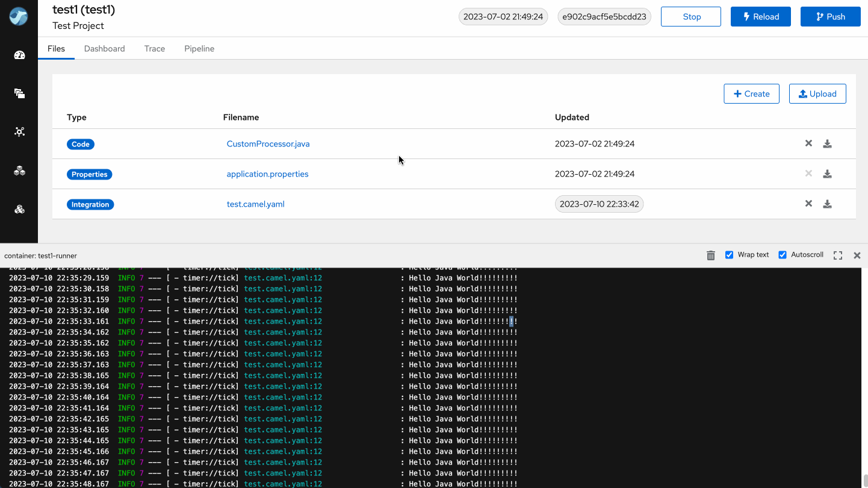The height and width of the screenshot is (488, 868).
Task: Close the container log panel
Action: point(857,255)
